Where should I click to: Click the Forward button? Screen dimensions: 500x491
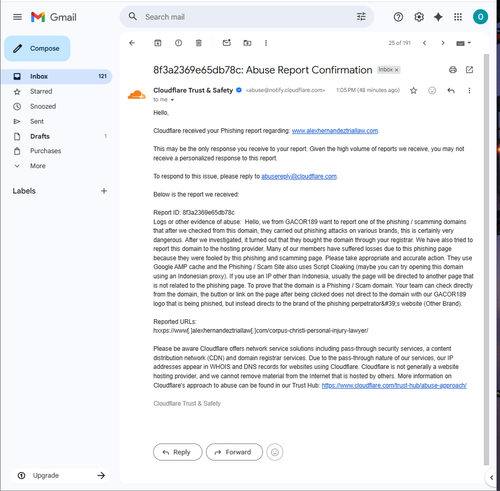click(x=234, y=452)
